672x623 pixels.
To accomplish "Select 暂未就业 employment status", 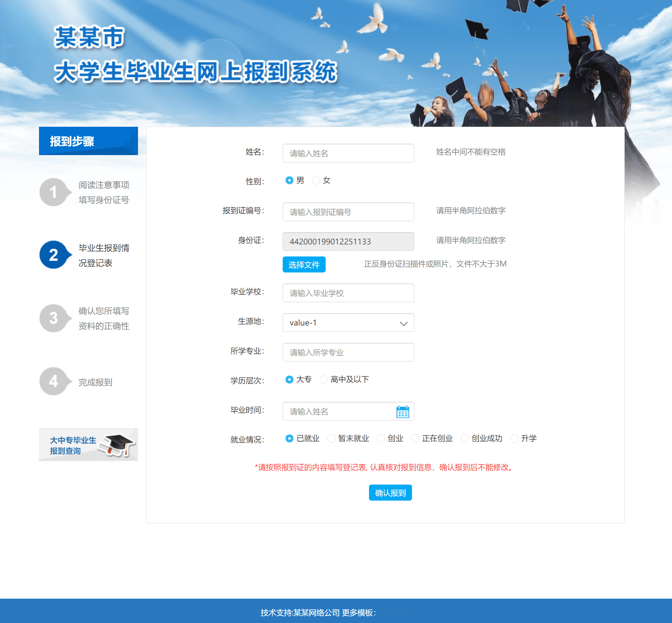I will click(x=331, y=438).
